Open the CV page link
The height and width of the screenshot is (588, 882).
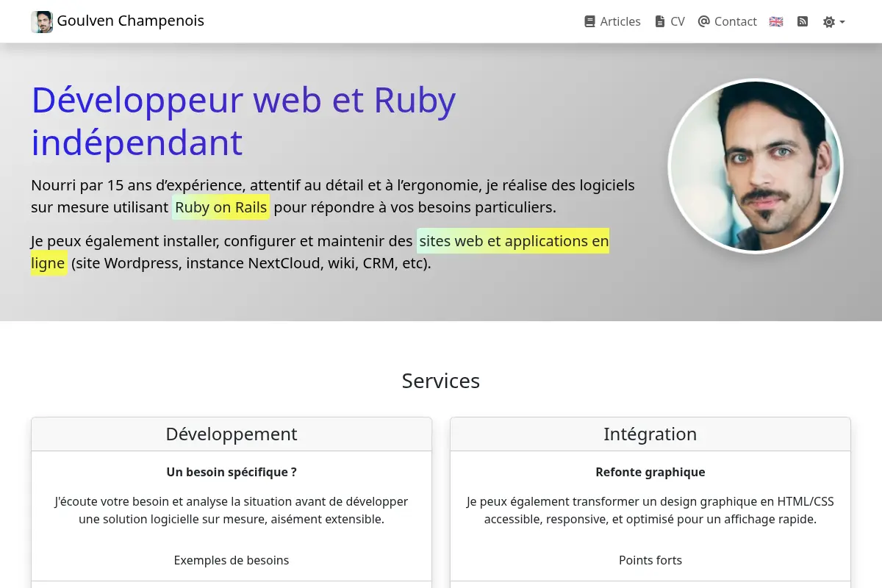coord(670,22)
